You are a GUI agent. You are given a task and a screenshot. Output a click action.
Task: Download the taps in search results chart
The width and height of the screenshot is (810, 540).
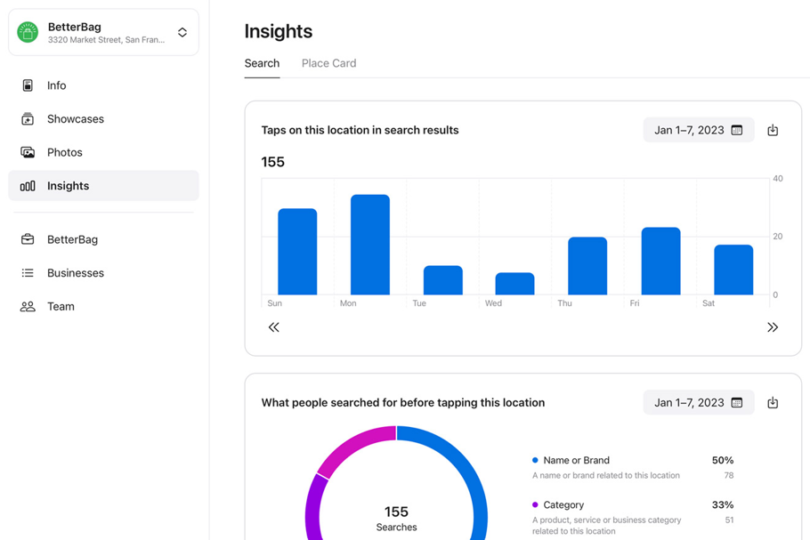click(x=772, y=130)
